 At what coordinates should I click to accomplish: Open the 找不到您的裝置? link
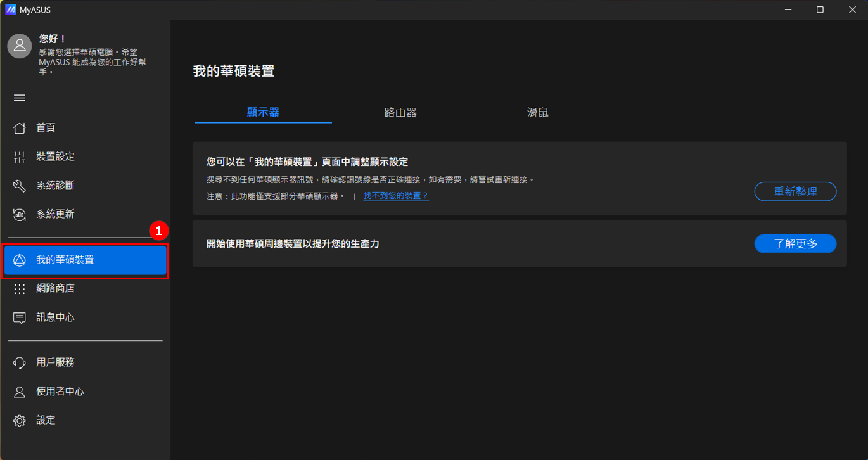click(x=396, y=196)
